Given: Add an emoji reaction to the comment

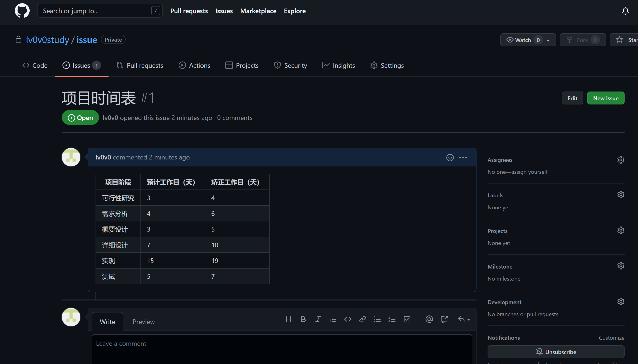Looking at the screenshot, I should (450, 157).
